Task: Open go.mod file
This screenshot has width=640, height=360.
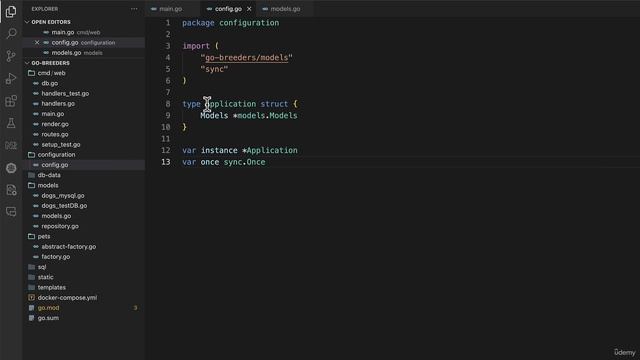Action: pyautogui.click(x=48, y=308)
